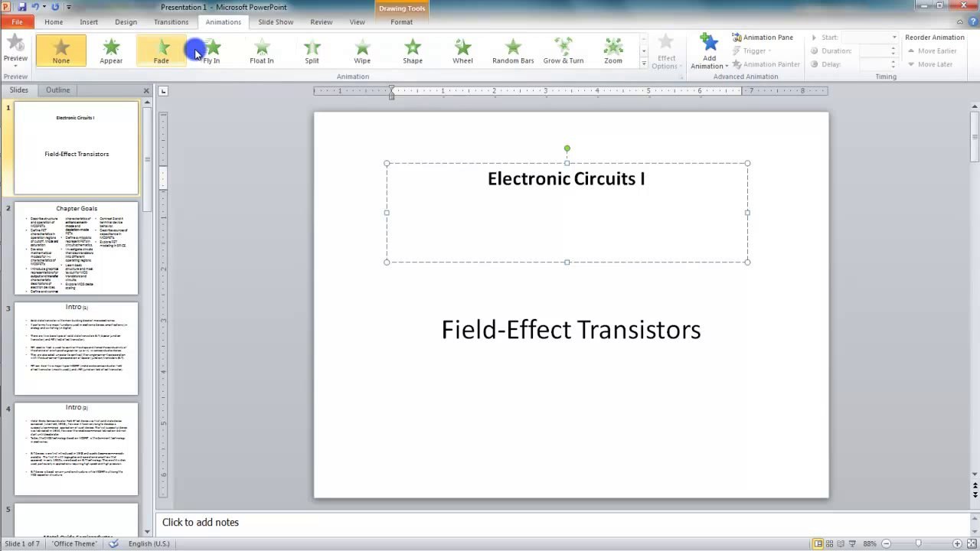
Task: Open Customize Quick Access Toolbar dropdown
Action: pyautogui.click(x=69, y=7)
